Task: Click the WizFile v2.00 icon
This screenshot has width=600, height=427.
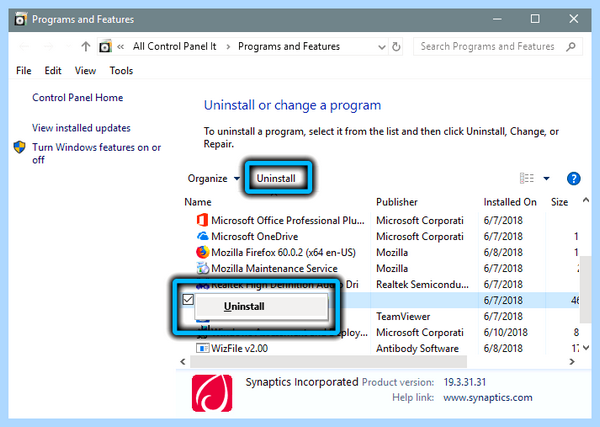Action: point(202,348)
